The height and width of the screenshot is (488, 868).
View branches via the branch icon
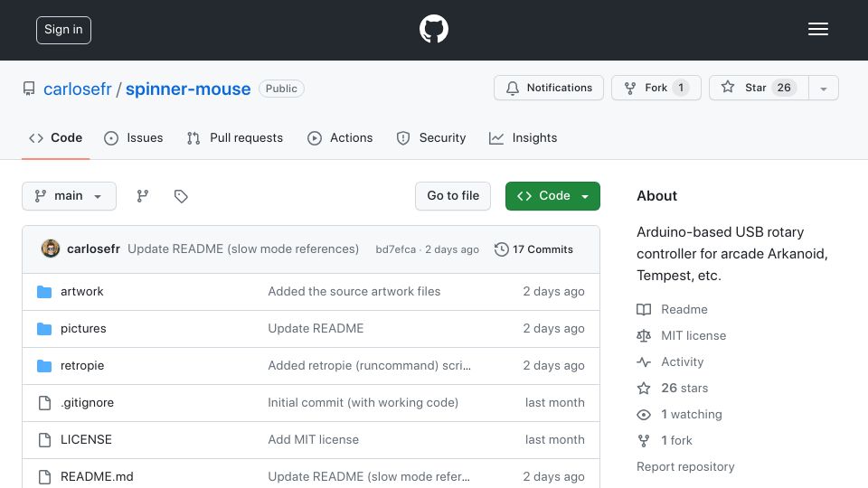click(x=143, y=196)
